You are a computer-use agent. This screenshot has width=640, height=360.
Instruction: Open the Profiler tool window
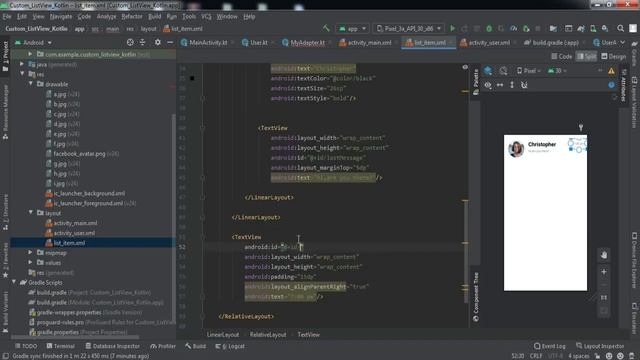pos(163,346)
